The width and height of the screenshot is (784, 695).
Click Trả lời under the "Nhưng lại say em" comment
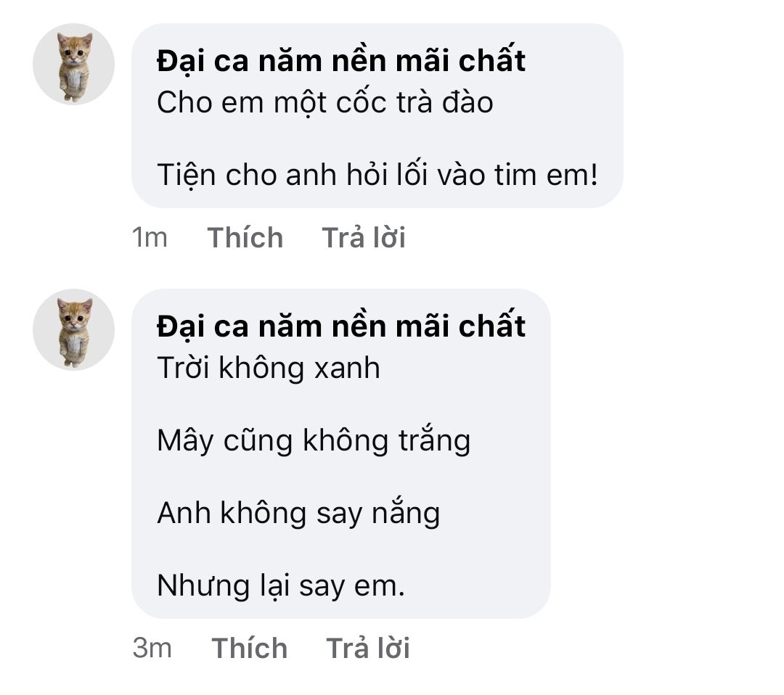(368, 648)
